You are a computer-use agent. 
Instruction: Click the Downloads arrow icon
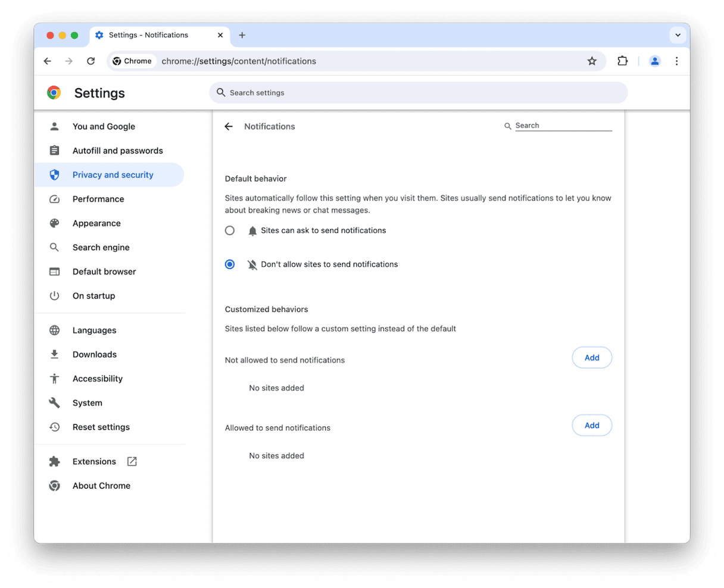coord(54,354)
